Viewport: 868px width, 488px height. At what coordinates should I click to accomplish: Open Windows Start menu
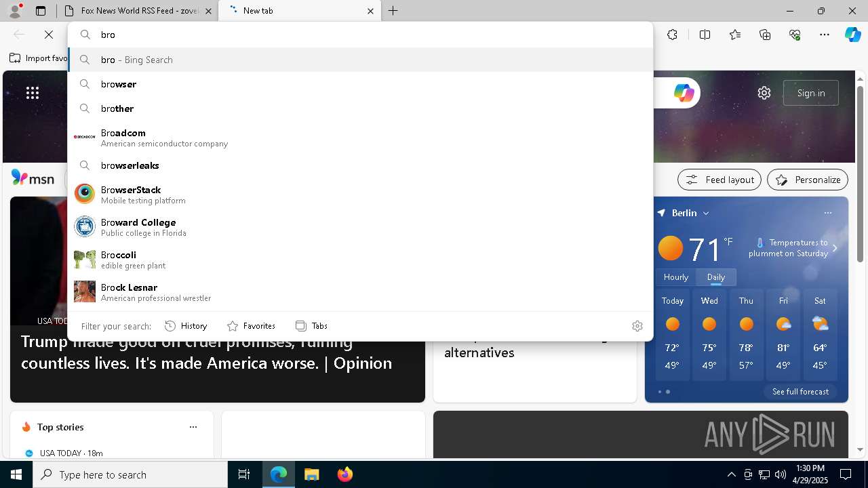click(16, 474)
